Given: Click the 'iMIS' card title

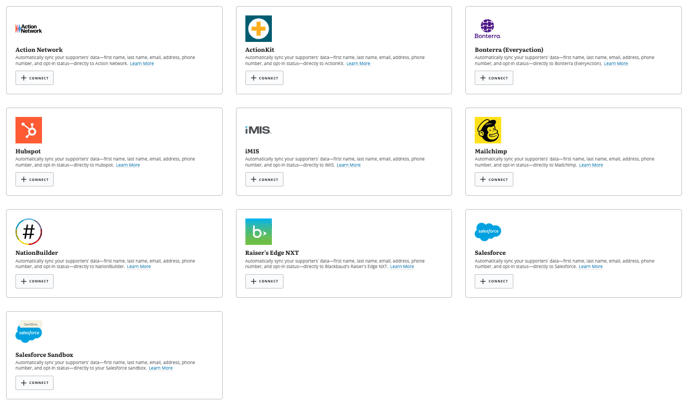Looking at the screenshot, I should [252, 151].
